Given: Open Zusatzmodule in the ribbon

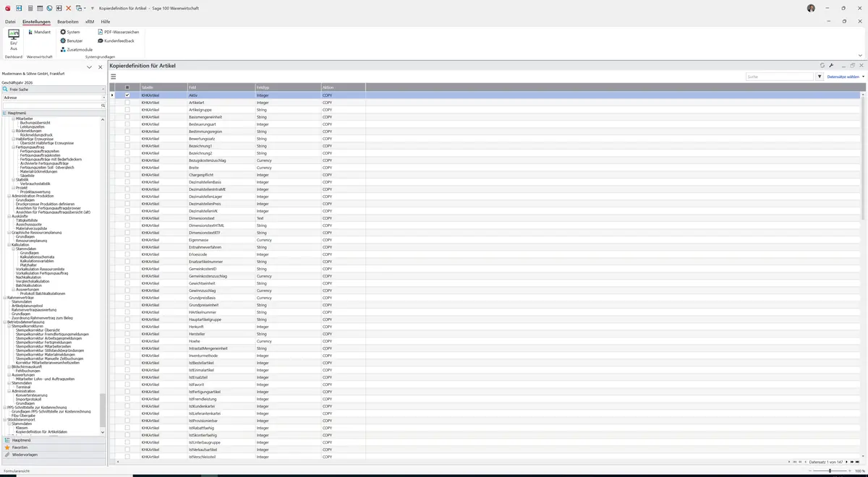Looking at the screenshot, I should tap(77, 50).
